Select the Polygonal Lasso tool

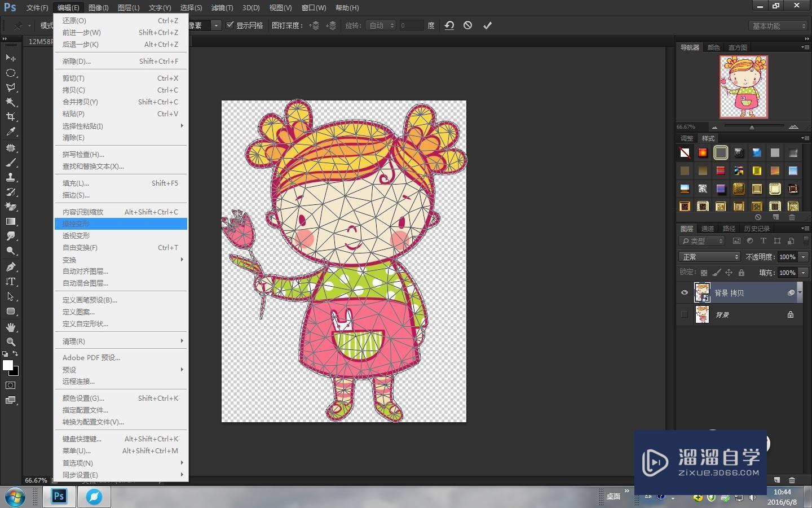[x=10, y=87]
